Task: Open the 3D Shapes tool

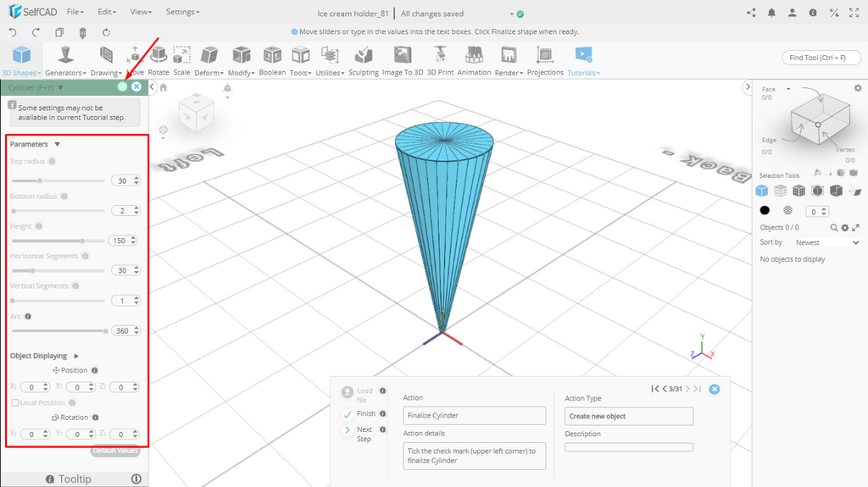Action: (x=21, y=61)
